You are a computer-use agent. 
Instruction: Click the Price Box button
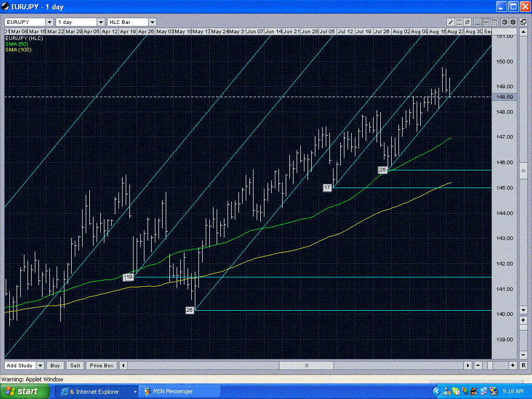point(101,365)
